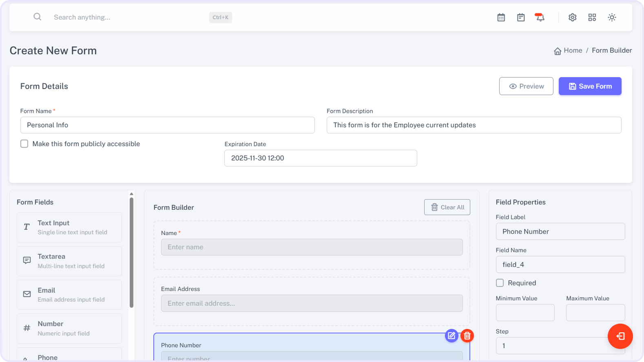Go to Home via breadcrumb
The height and width of the screenshot is (362, 644).
(x=568, y=51)
